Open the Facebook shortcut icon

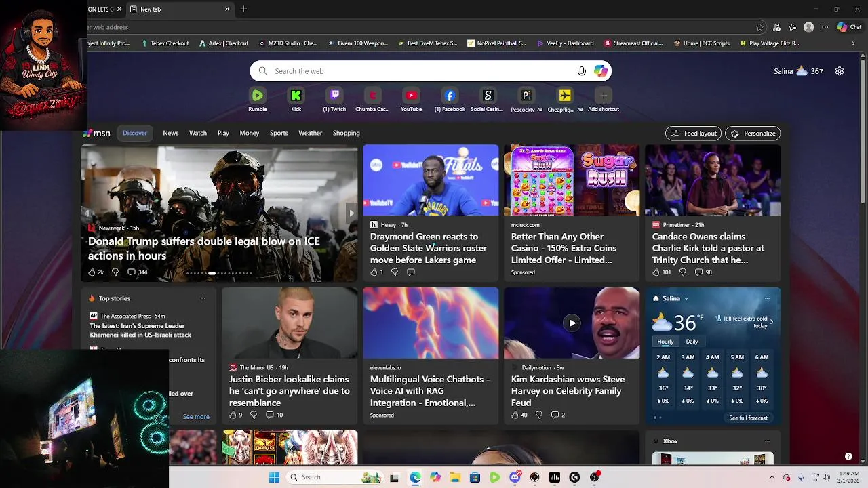pyautogui.click(x=450, y=96)
